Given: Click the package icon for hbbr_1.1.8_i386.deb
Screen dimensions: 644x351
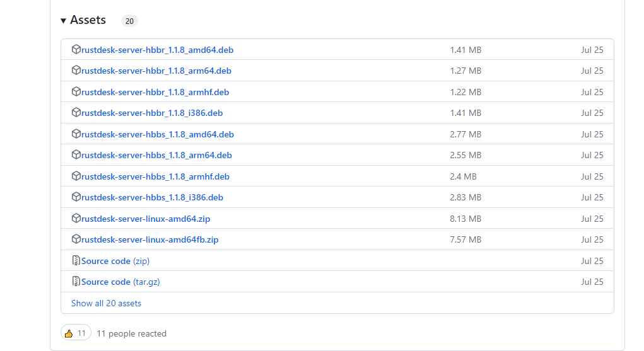Looking at the screenshot, I should [76, 113].
